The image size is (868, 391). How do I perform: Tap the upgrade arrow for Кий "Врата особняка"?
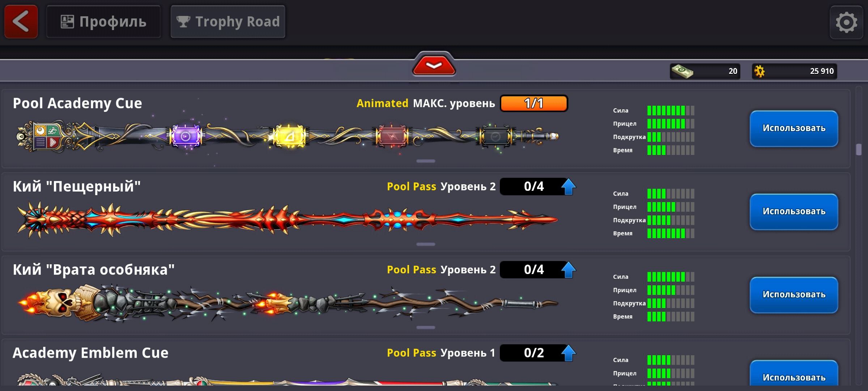tap(568, 270)
